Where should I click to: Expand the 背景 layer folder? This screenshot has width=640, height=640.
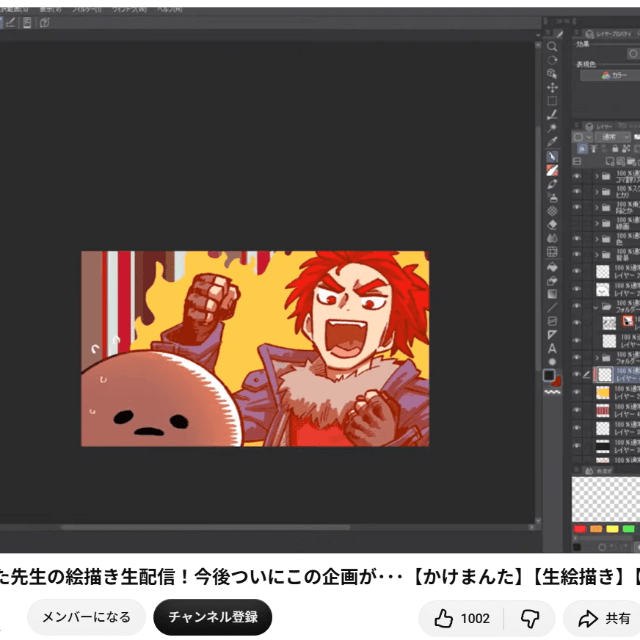pos(597,255)
